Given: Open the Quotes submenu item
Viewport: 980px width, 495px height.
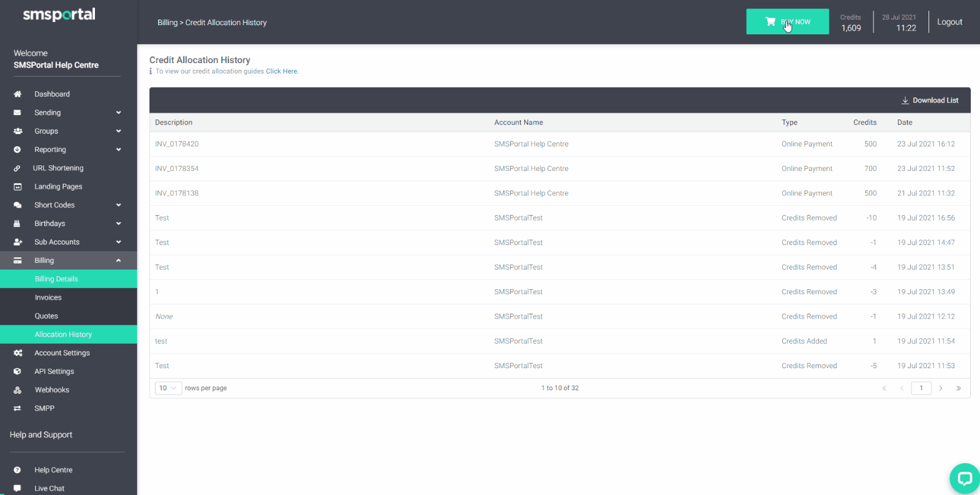Looking at the screenshot, I should pos(69,316).
